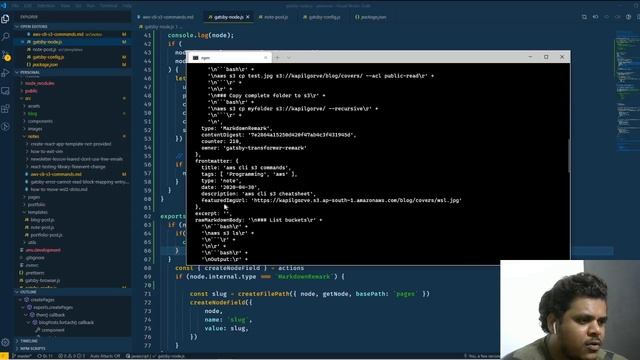
Task: Close the npm tab in terminal window
Action: (x=265, y=58)
